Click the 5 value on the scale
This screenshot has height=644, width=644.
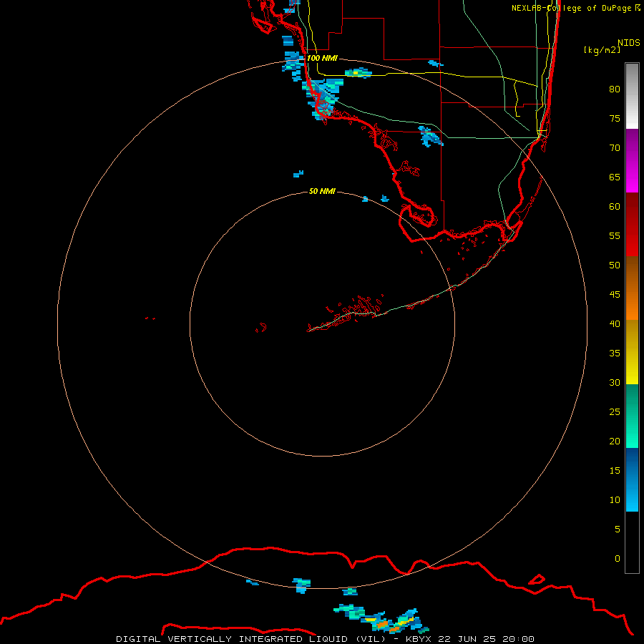[x=618, y=529]
